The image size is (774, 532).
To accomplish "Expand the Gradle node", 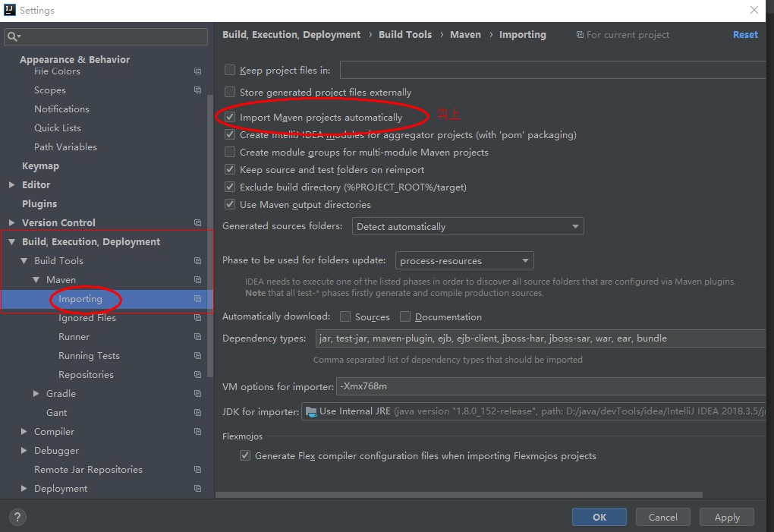I will click(x=36, y=393).
